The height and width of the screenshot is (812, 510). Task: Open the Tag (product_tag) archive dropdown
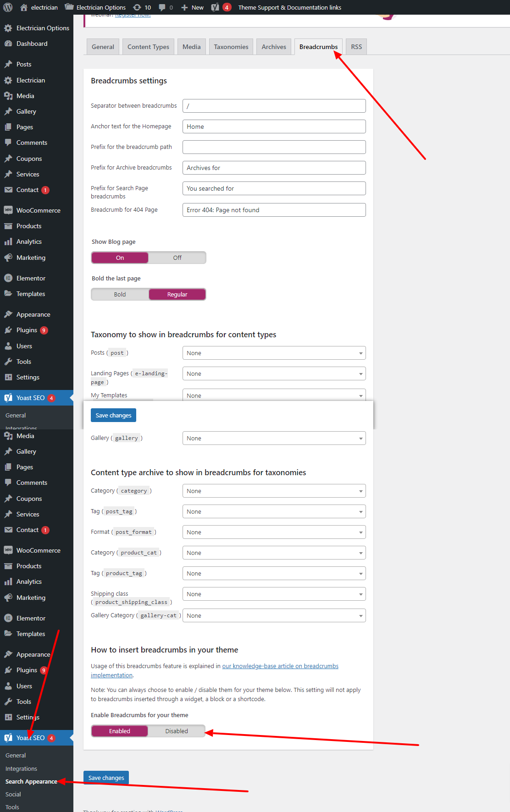click(x=274, y=574)
